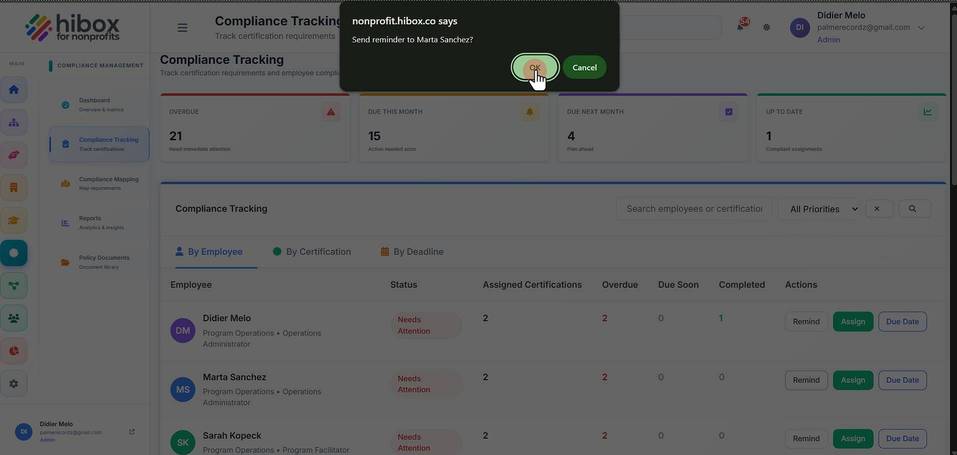
Task: Open the organization chart sidebar icon
Action: [13, 123]
